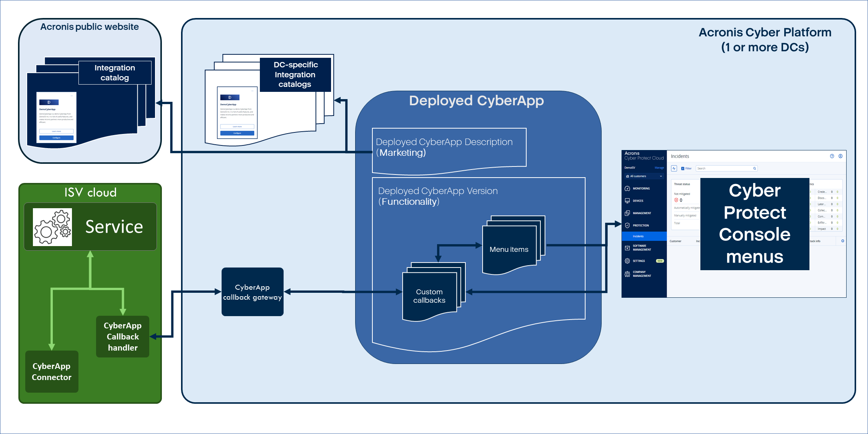Click the Company Management people icon
Screen dimensions: 868x434
click(x=627, y=274)
